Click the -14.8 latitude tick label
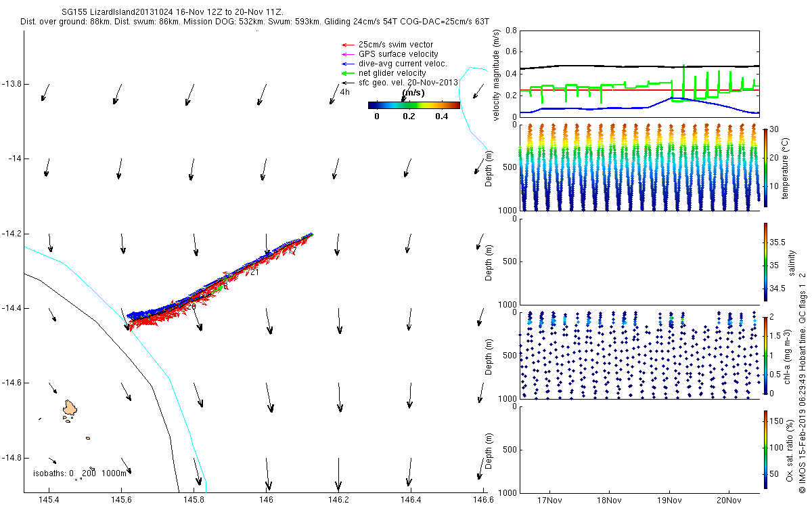 click(12, 458)
